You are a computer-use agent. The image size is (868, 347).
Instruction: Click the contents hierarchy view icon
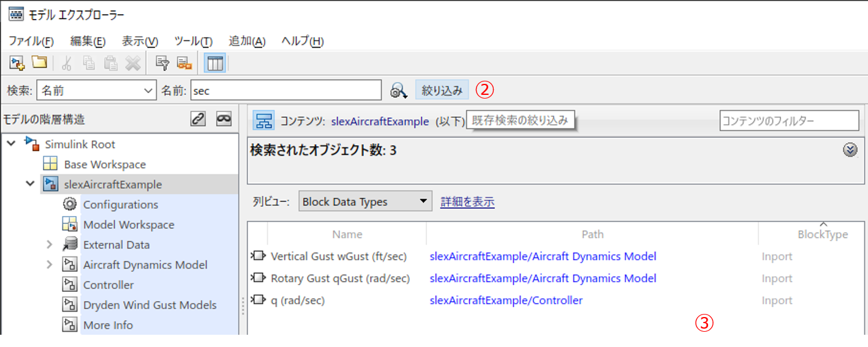tap(264, 121)
